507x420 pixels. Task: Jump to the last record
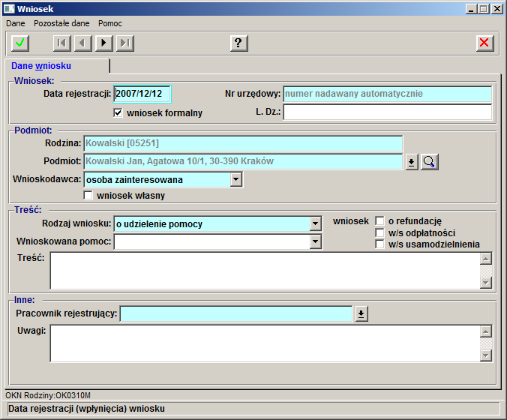coord(125,43)
